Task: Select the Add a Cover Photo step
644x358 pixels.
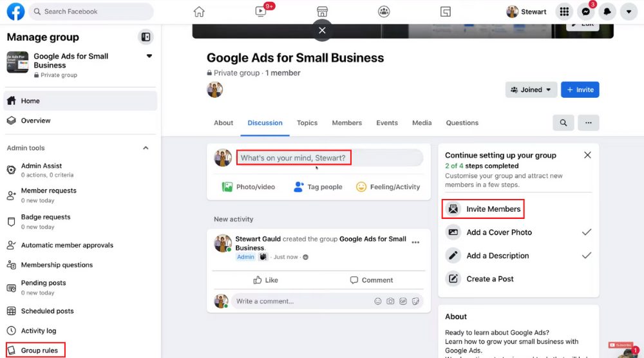Action: 518,232
